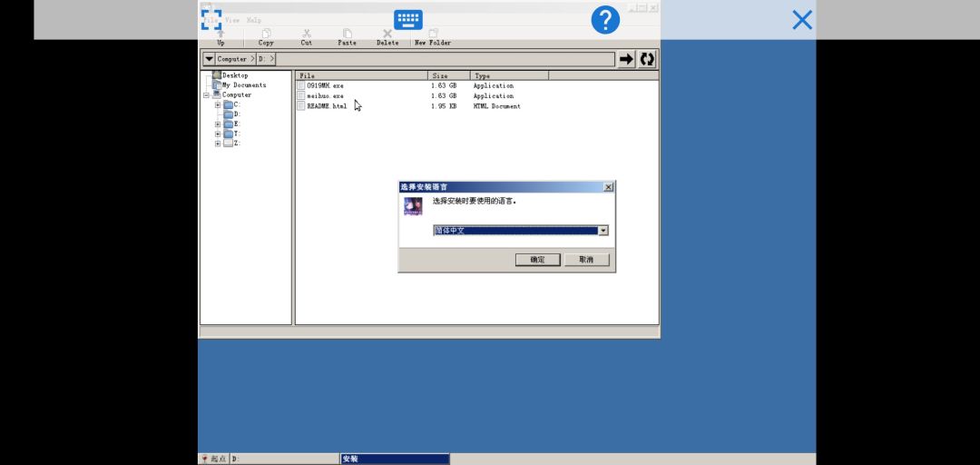
Task: Open the on-screen keyboard icon
Action: 408,19
